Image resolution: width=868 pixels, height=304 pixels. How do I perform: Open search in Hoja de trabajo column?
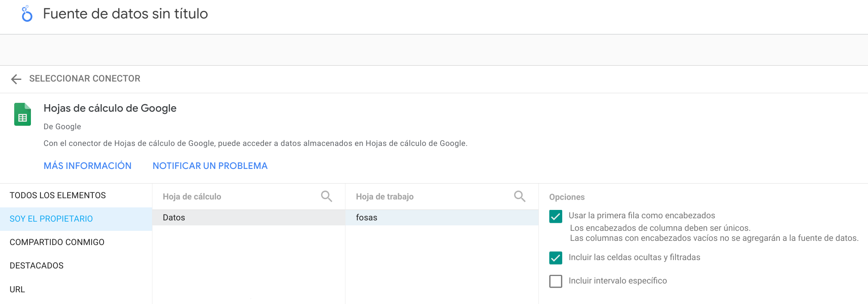520,196
